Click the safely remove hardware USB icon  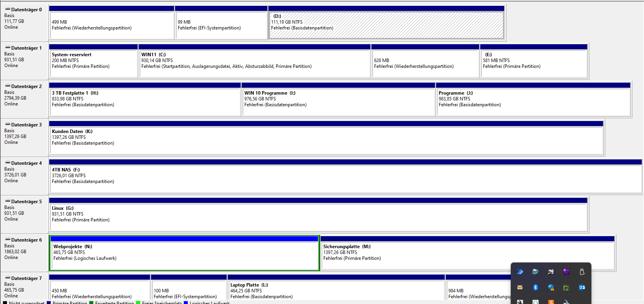click(582, 272)
